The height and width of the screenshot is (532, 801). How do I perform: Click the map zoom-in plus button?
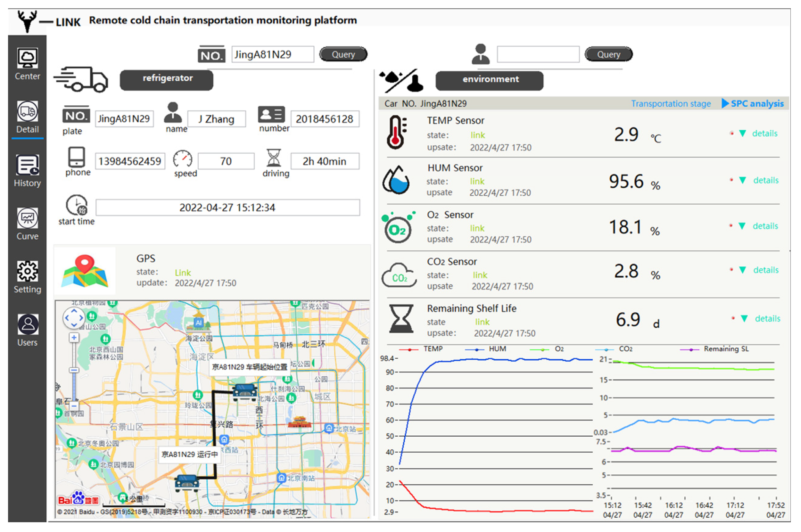(74, 338)
